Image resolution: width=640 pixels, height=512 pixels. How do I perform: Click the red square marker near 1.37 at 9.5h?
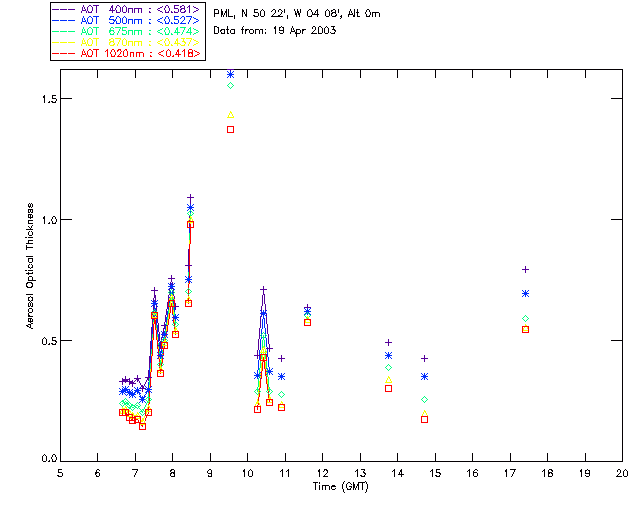(x=231, y=129)
